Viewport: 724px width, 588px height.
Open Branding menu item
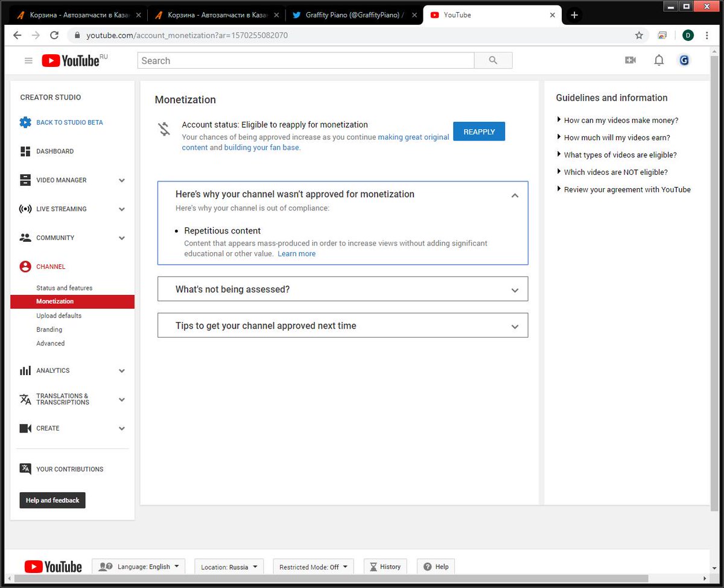coord(49,330)
